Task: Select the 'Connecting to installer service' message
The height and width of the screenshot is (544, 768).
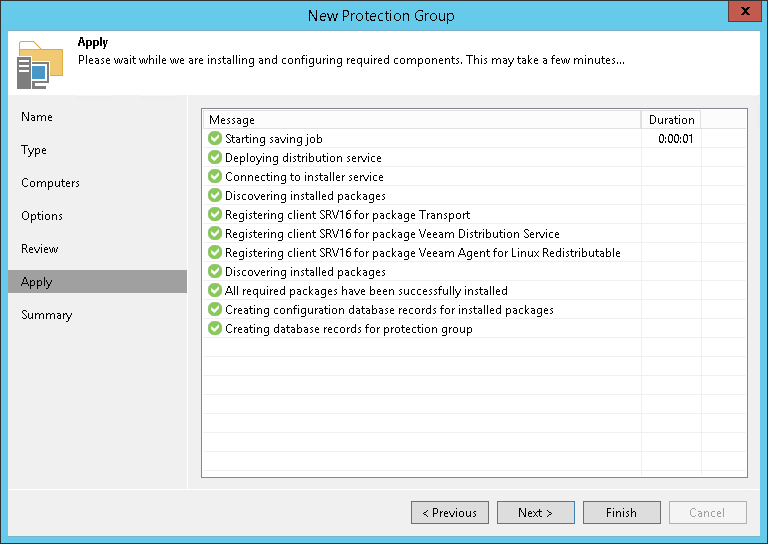Action: pos(304,177)
